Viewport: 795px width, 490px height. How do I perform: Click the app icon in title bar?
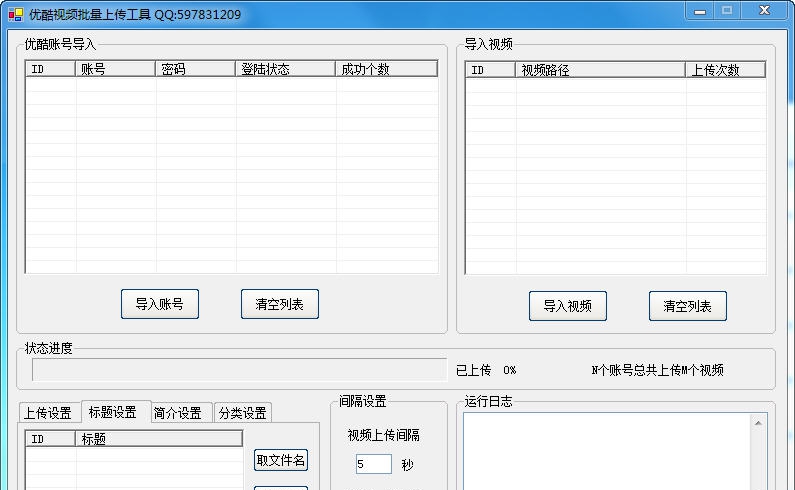(x=16, y=14)
